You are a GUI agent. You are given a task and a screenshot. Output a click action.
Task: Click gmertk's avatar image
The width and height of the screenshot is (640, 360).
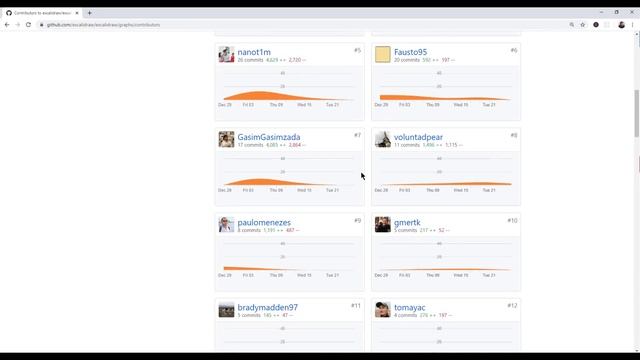(x=382, y=224)
